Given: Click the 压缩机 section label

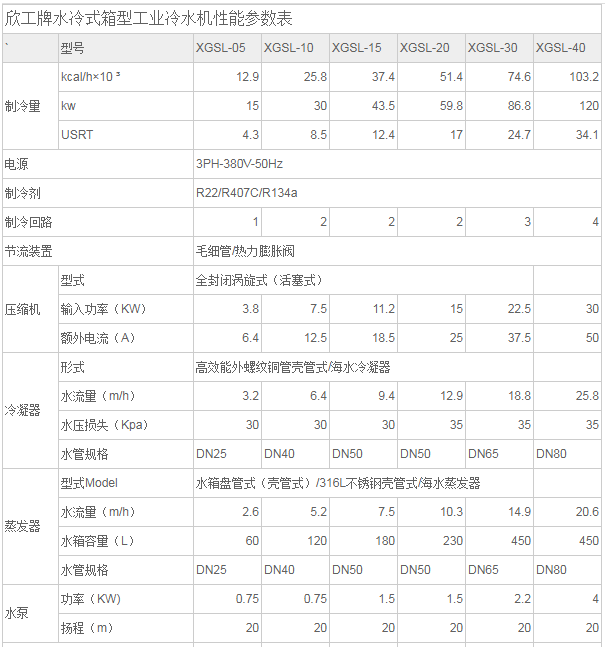Looking at the screenshot, I should 23,309.
